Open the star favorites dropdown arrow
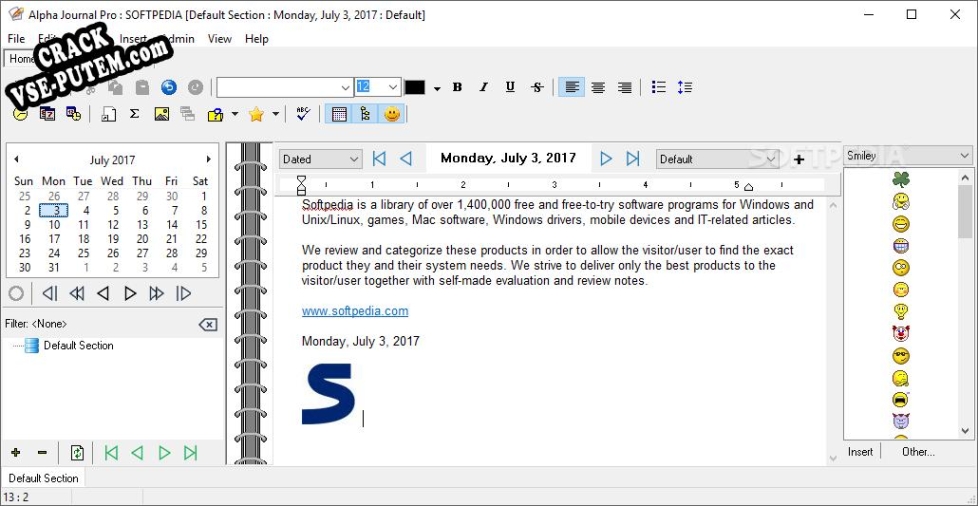This screenshot has width=978, height=506. [x=275, y=114]
